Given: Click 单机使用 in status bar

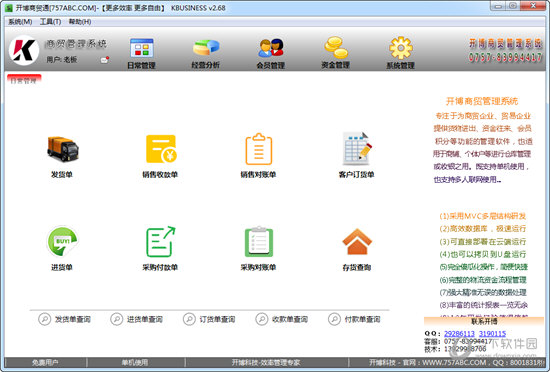Looking at the screenshot, I should tap(135, 363).
